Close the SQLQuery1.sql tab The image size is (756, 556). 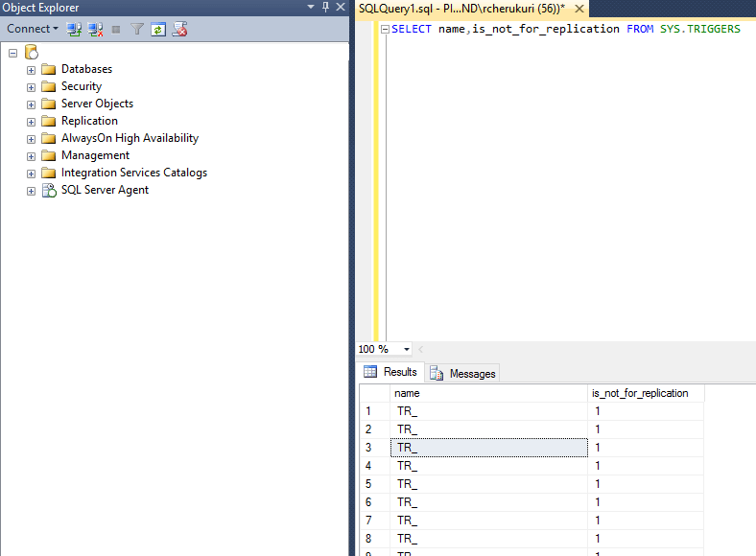[x=579, y=9]
